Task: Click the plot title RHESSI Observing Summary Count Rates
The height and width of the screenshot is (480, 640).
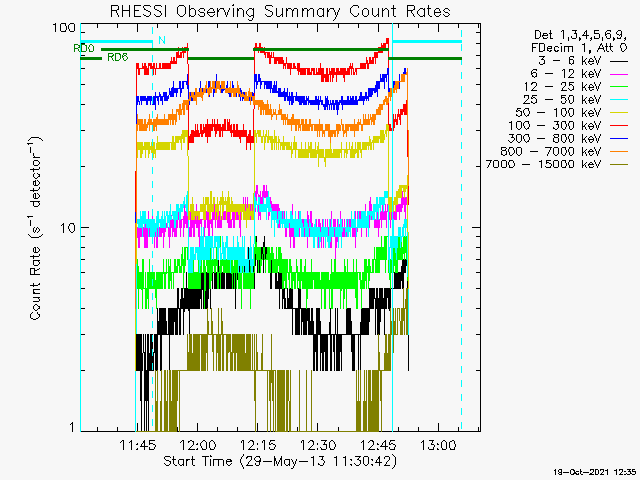Action: pos(280,11)
